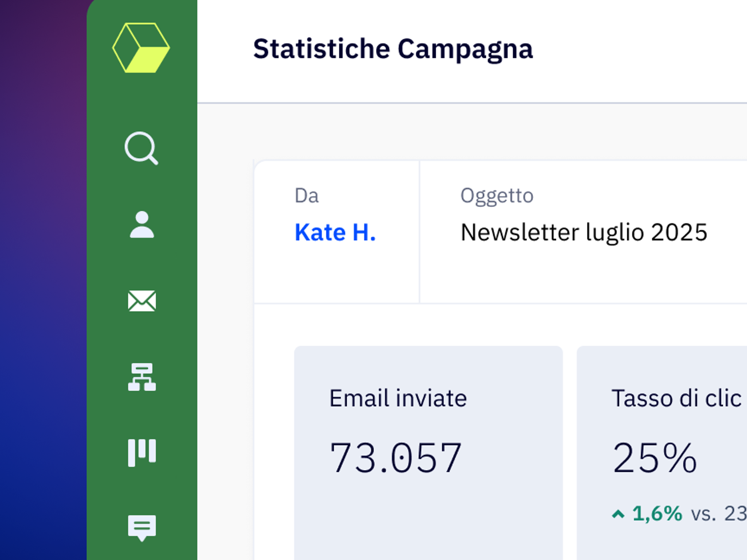Select the subject Newsletter luglio 2025
Screen dimensions: 747x560
584,233
